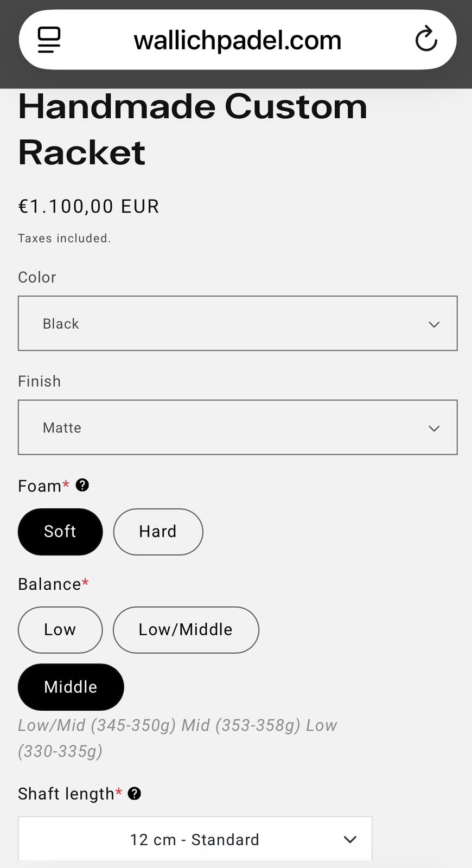
Task: Tap the Taxes included note
Action: 64,238
